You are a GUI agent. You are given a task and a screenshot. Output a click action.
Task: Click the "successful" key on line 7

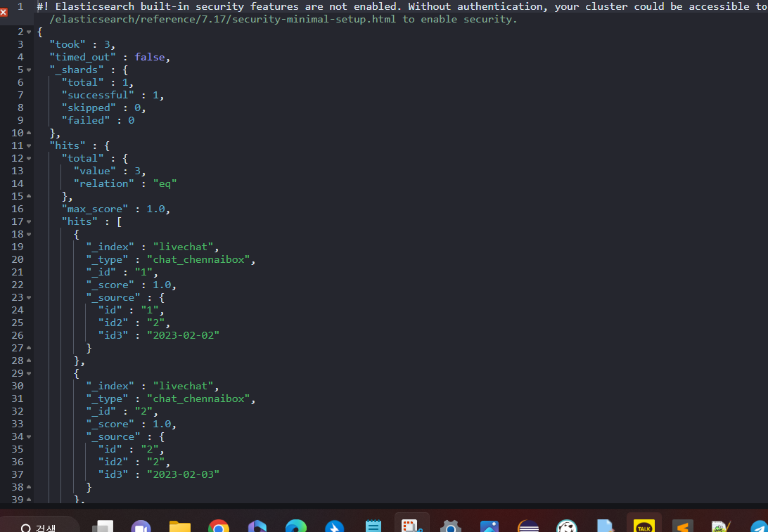pyautogui.click(x=98, y=95)
